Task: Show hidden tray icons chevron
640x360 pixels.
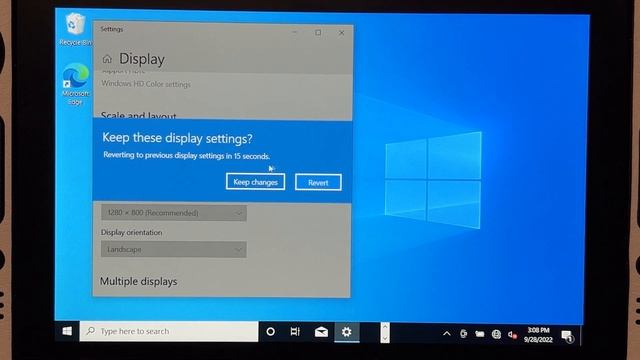Action: click(x=447, y=334)
